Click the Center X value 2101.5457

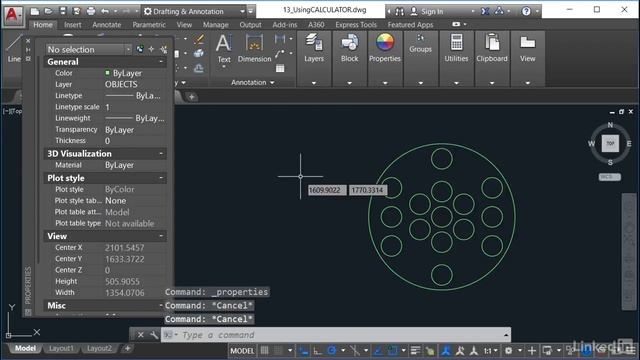coord(124,248)
